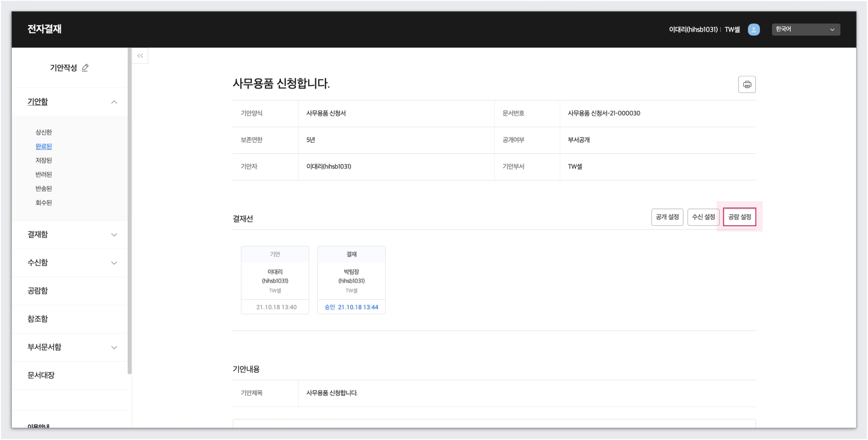Collapse the 기안함 section

click(x=114, y=102)
